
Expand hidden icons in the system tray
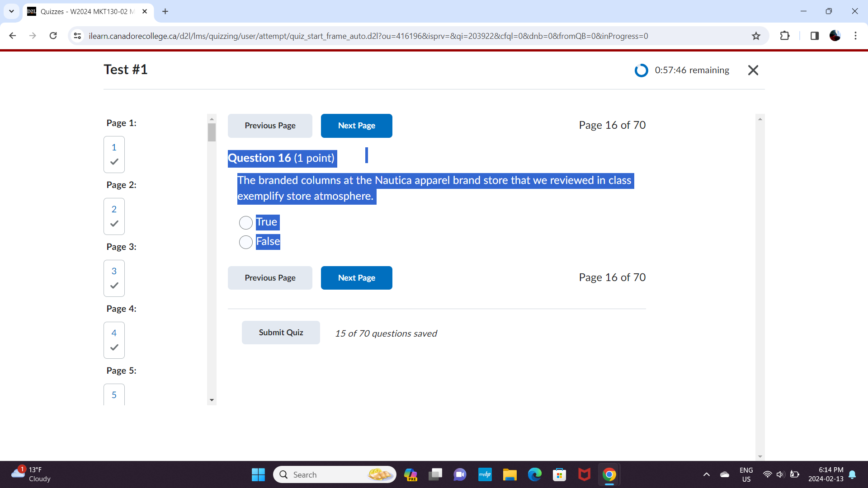pyautogui.click(x=707, y=474)
